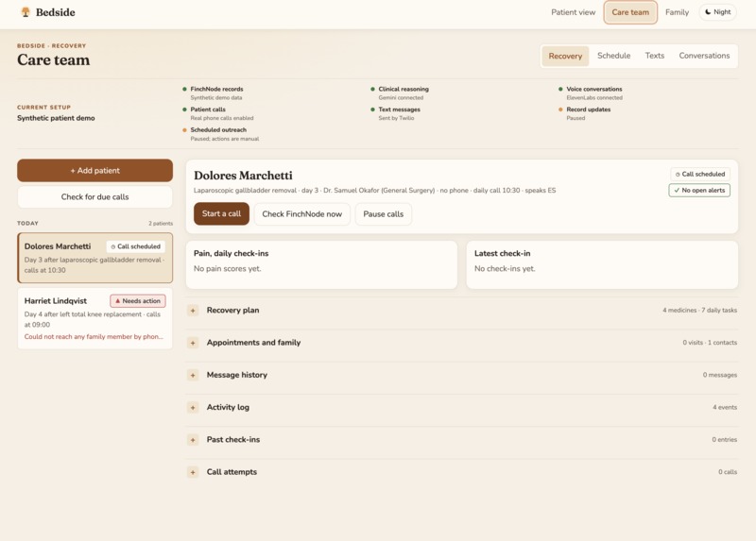Open the Texts tab
Viewport: 756px width, 541px height.
tap(654, 56)
